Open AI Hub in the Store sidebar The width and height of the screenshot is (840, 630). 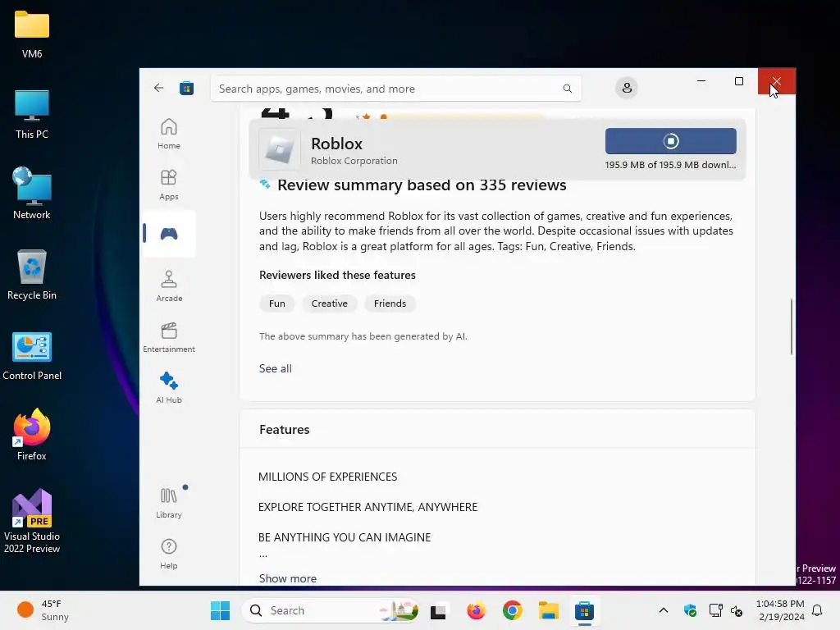(x=169, y=388)
